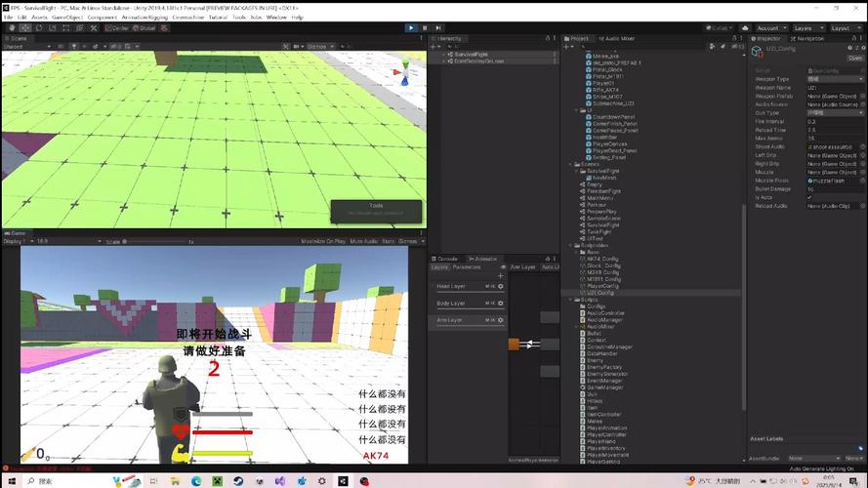
Task: Open the File menu
Action: pos(8,18)
